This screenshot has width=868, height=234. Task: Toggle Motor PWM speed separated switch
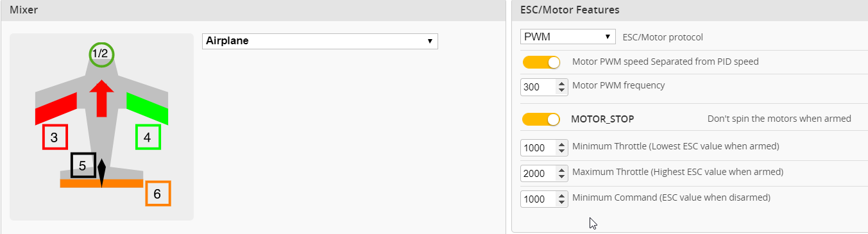click(541, 62)
